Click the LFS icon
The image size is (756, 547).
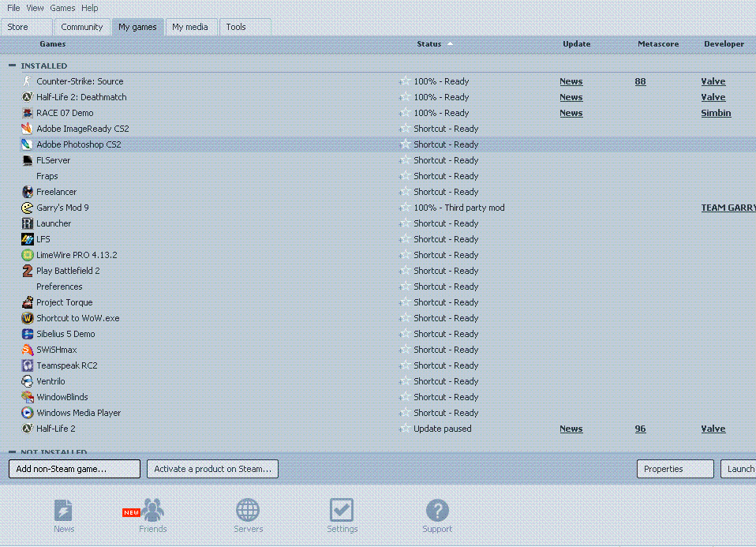click(x=28, y=239)
